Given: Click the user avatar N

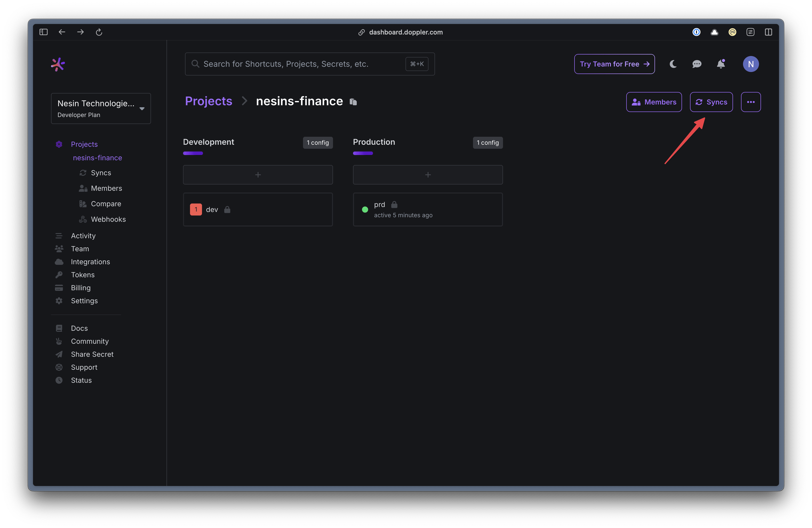Looking at the screenshot, I should pyautogui.click(x=750, y=64).
